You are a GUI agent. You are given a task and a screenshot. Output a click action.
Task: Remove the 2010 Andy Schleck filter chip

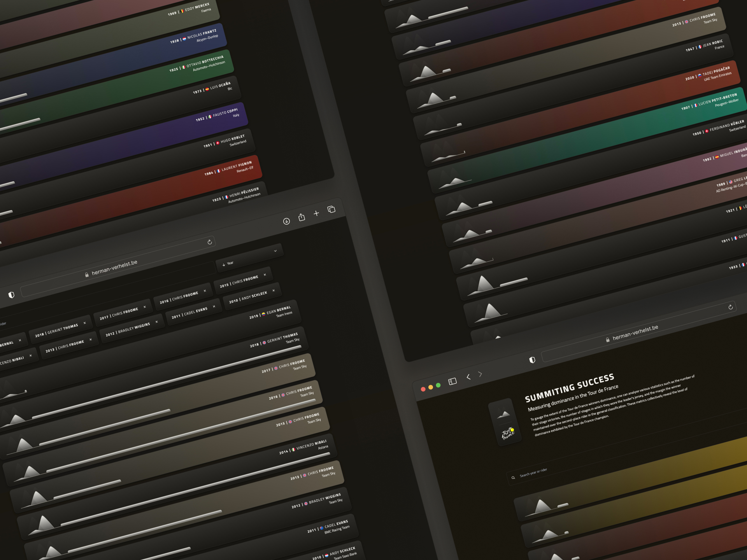[x=274, y=290]
